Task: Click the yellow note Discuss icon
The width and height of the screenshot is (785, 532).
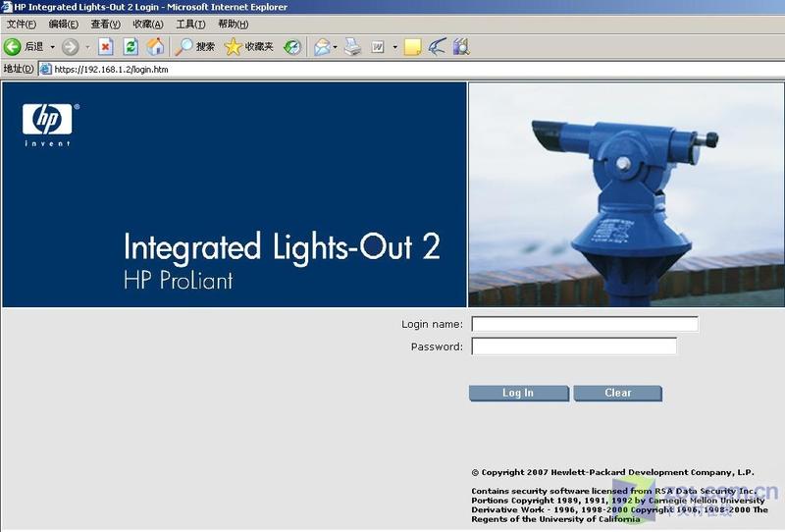Action: [x=412, y=47]
